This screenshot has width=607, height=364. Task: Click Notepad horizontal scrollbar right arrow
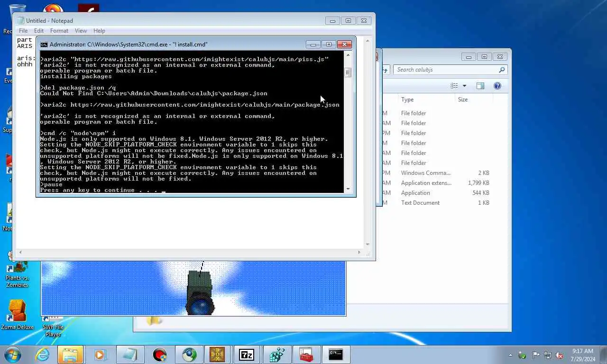(359, 253)
